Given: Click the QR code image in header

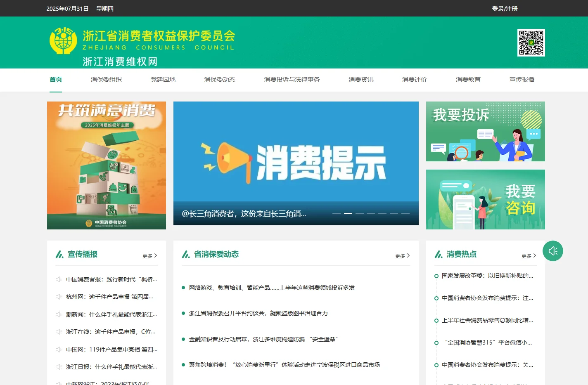Looking at the screenshot, I should [531, 43].
